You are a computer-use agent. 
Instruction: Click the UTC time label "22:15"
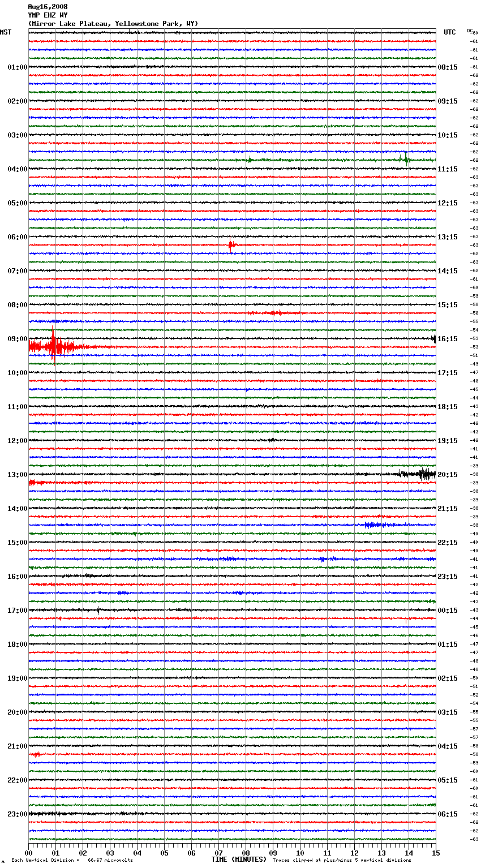448,543
